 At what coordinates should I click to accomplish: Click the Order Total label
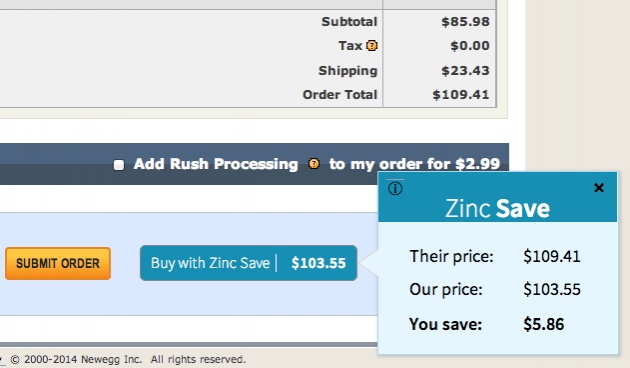click(x=340, y=95)
